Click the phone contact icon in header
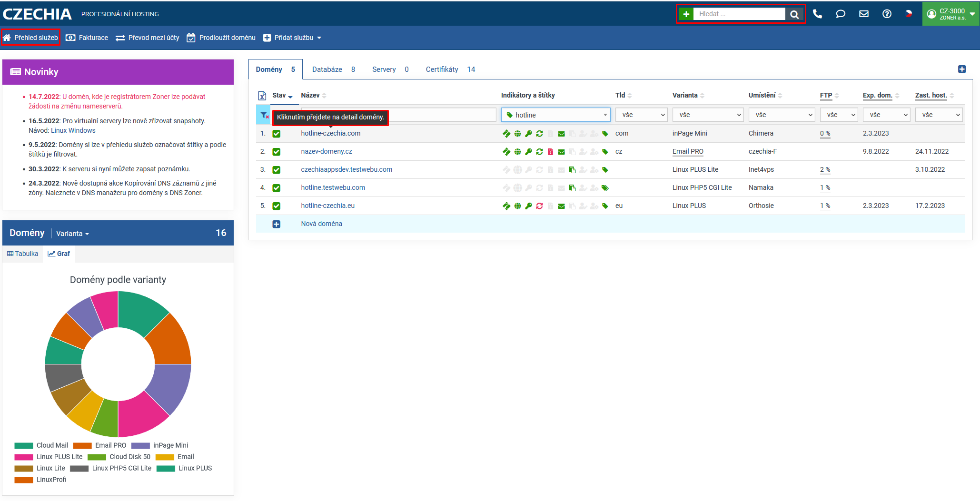Viewport: 980px width, 501px height. pyautogui.click(x=817, y=14)
